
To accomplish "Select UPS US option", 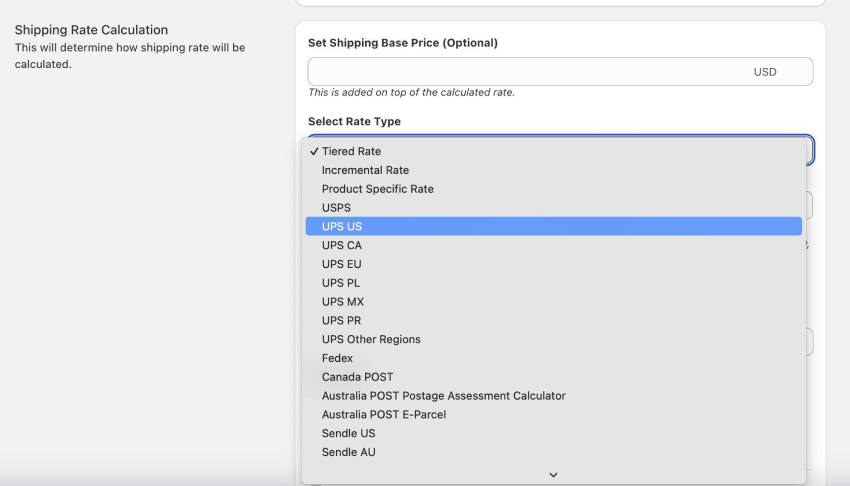I will [x=553, y=226].
